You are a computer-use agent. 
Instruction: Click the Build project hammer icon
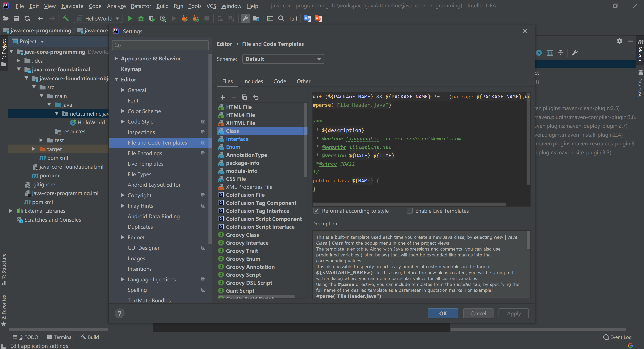[x=65, y=19]
